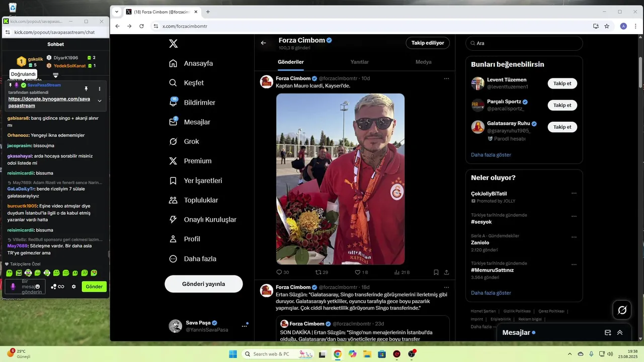
Task: Open options for #MemuruSattınız trend
Action: [x=574, y=264]
